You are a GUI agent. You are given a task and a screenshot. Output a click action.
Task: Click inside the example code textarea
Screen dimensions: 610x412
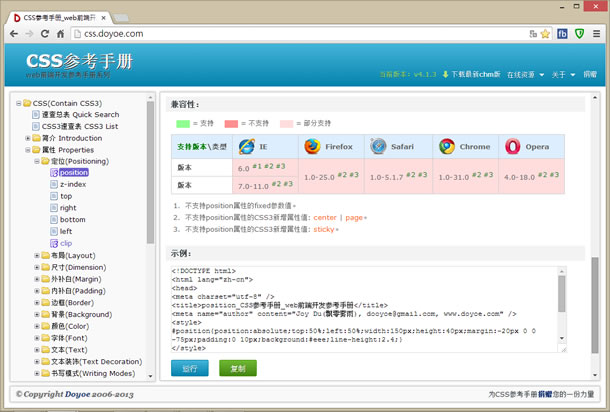(360, 308)
